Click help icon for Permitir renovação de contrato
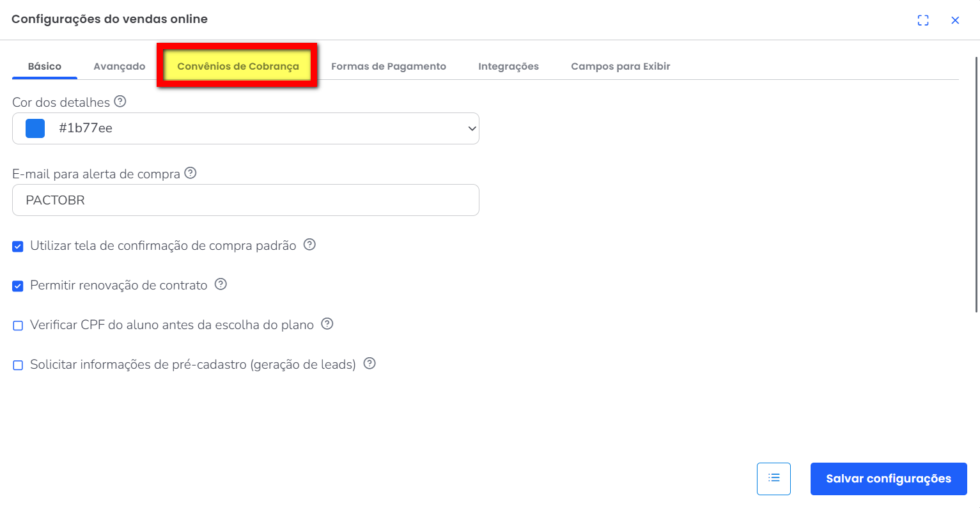Image resolution: width=980 pixels, height=508 pixels. tap(221, 284)
